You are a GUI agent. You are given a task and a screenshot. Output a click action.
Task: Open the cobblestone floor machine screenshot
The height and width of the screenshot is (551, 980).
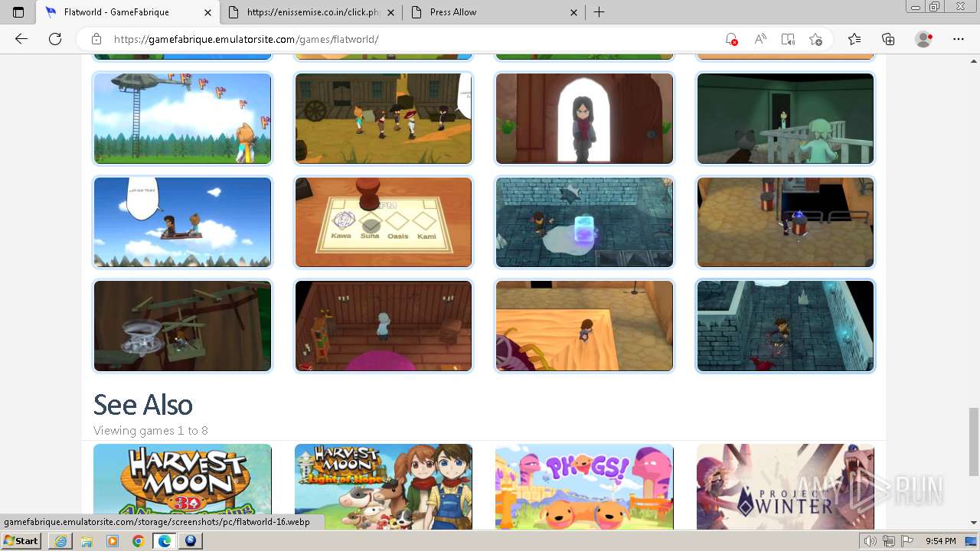[x=786, y=222]
